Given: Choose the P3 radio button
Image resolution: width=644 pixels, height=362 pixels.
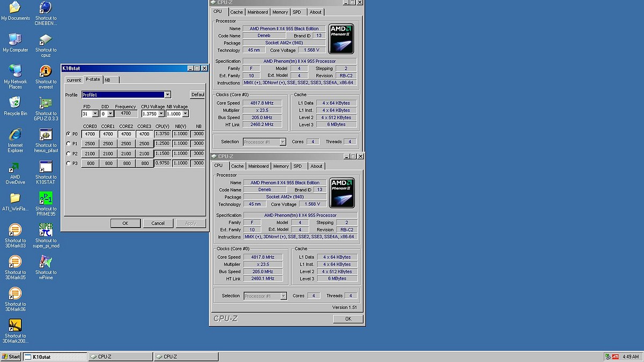Looking at the screenshot, I should [x=68, y=163].
